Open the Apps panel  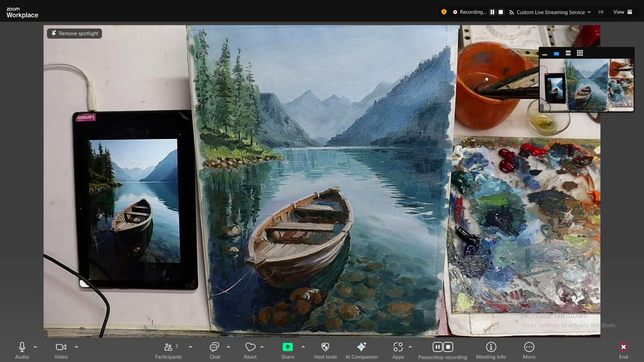[x=398, y=350]
